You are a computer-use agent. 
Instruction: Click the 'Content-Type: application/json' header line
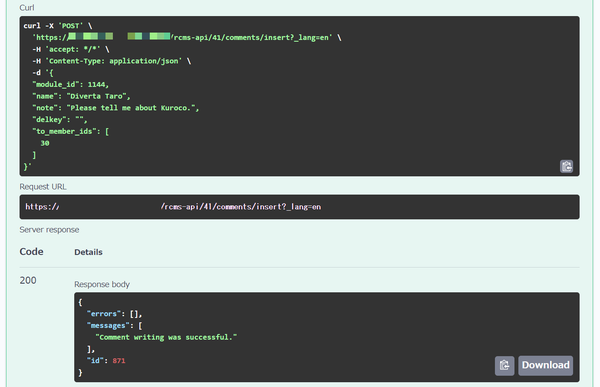[x=112, y=61]
